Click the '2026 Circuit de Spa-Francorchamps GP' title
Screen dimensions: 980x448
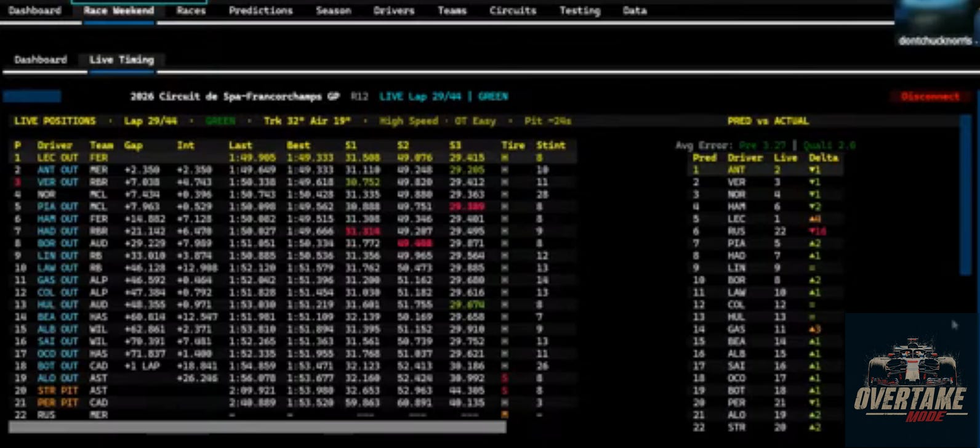pyautogui.click(x=235, y=96)
